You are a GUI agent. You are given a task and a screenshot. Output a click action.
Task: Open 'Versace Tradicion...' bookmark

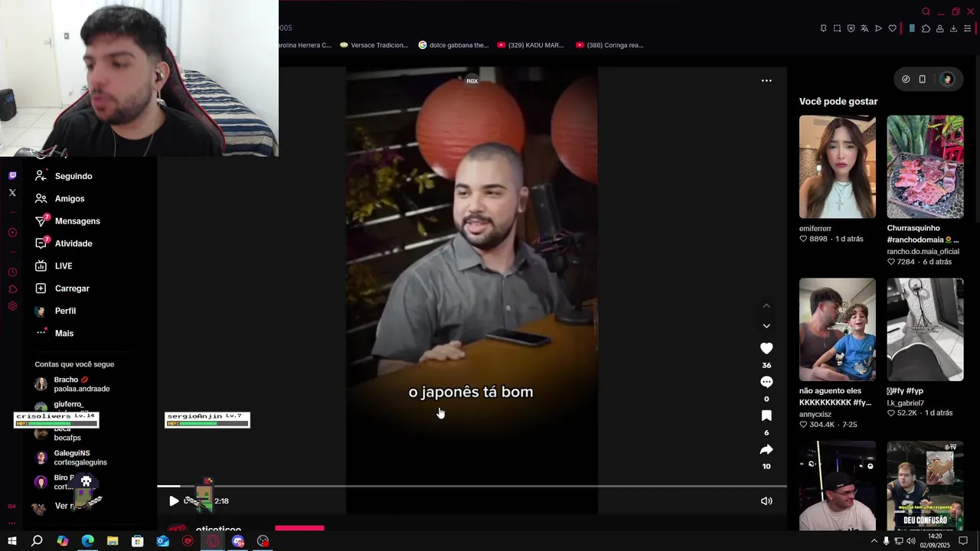[374, 45]
